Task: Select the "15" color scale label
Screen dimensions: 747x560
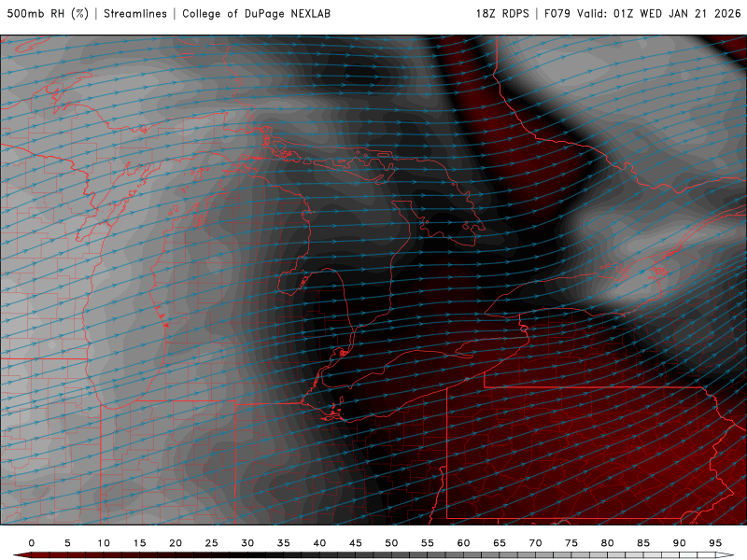Action: (x=139, y=543)
